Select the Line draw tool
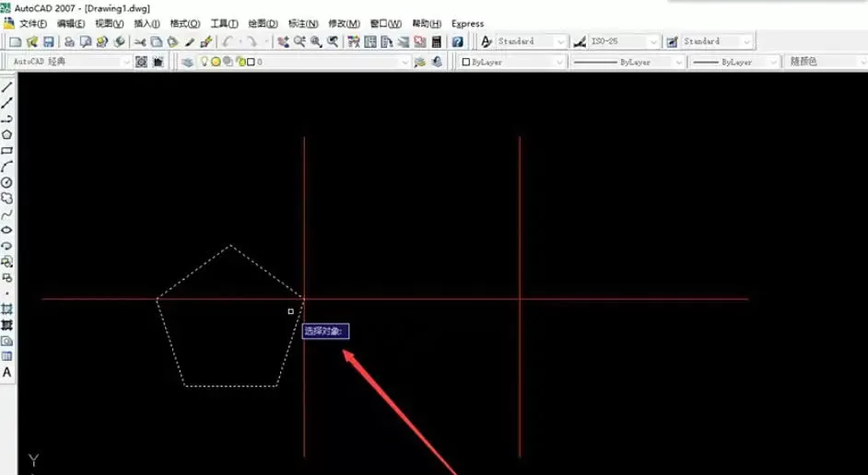 point(6,87)
